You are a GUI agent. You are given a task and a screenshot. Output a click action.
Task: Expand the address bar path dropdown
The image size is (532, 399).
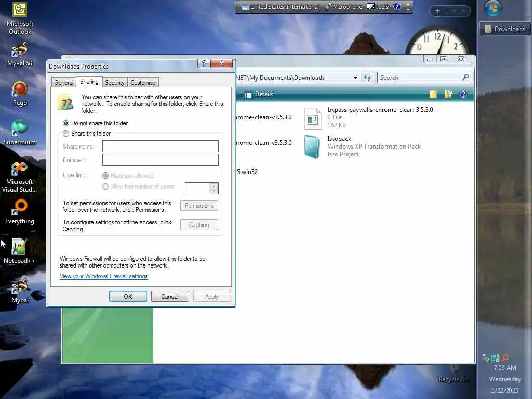355,78
